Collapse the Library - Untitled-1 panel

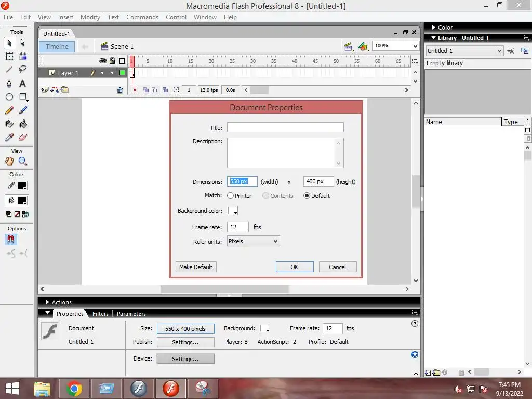point(434,38)
